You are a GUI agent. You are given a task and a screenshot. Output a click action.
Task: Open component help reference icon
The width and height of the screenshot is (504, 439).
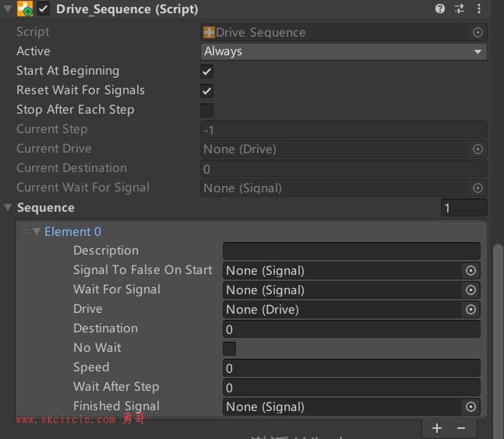click(440, 9)
